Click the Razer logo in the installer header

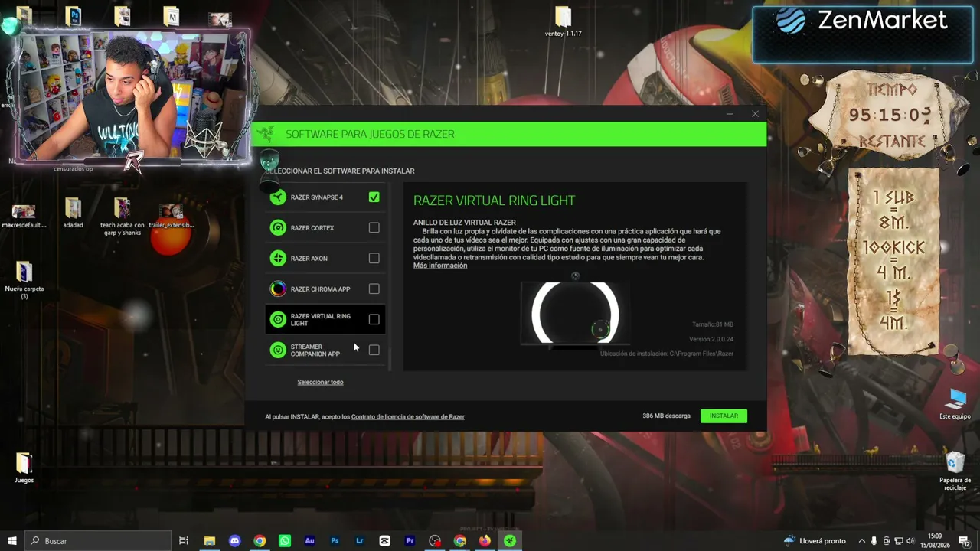[266, 134]
